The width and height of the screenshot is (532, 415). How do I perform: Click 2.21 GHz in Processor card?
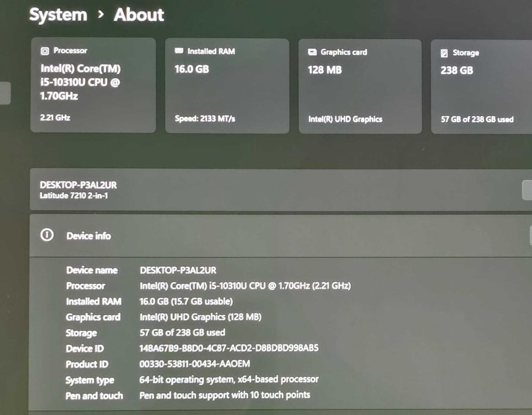click(x=55, y=117)
